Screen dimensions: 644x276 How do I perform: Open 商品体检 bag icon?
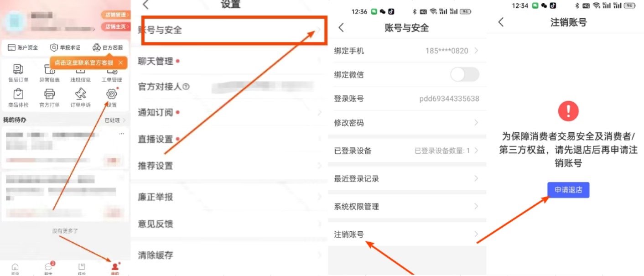[x=18, y=94]
